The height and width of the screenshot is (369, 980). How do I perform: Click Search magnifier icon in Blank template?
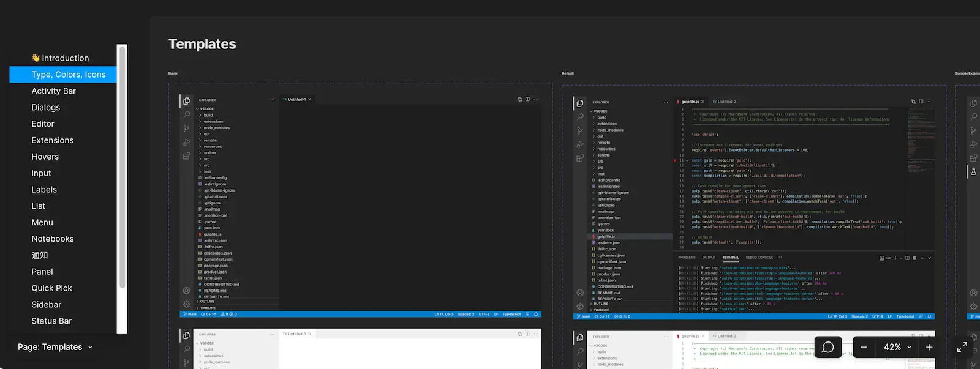click(x=186, y=114)
